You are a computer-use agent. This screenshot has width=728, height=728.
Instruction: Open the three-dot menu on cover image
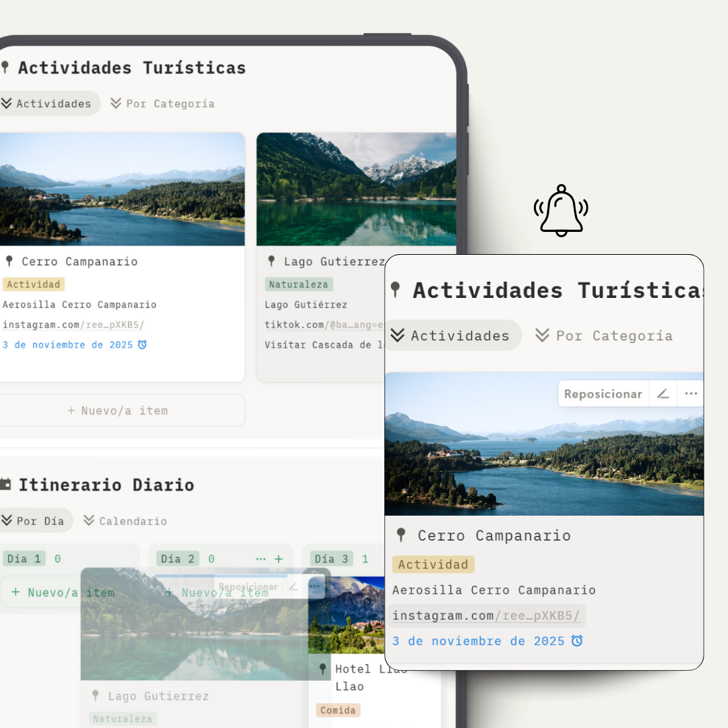(x=690, y=394)
